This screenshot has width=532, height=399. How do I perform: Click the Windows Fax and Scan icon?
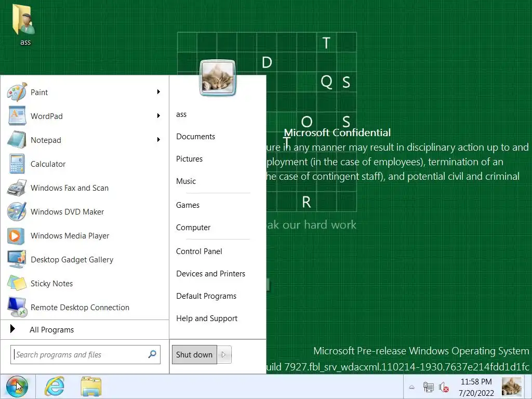[17, 188]
